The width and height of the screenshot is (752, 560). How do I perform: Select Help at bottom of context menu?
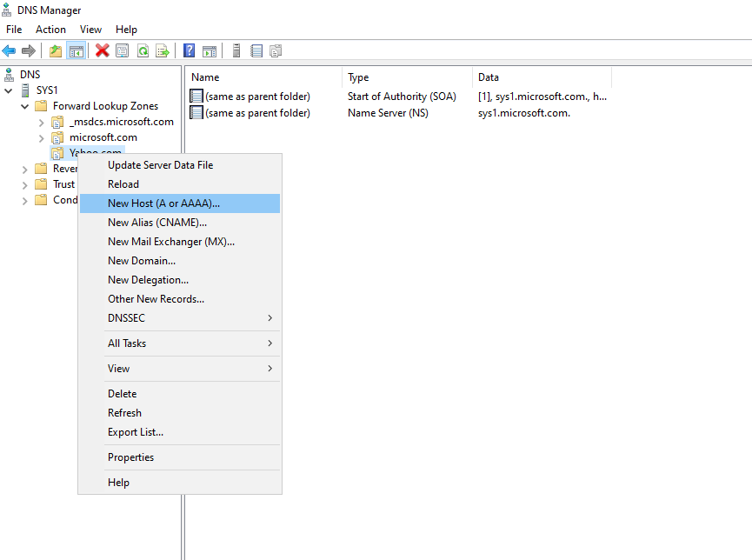(x=180, y=483)
